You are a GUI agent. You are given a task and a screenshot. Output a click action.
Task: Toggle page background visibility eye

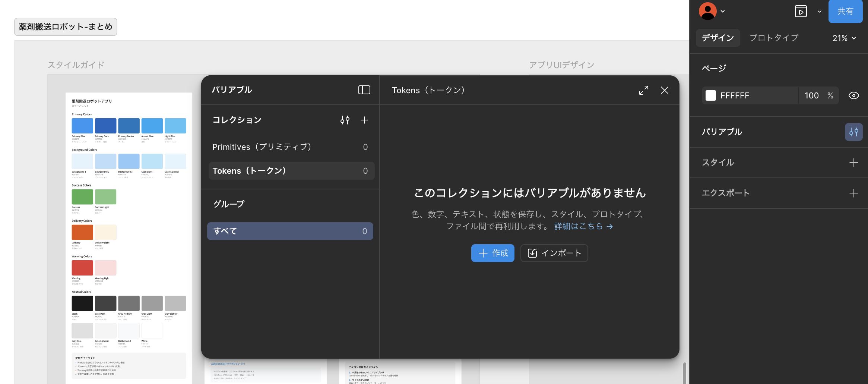click(x=853, y=95)
